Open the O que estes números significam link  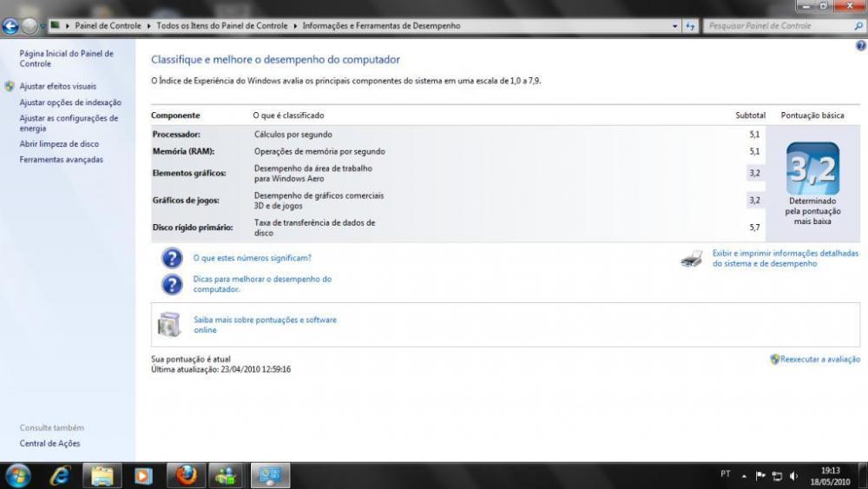[252, 258]
